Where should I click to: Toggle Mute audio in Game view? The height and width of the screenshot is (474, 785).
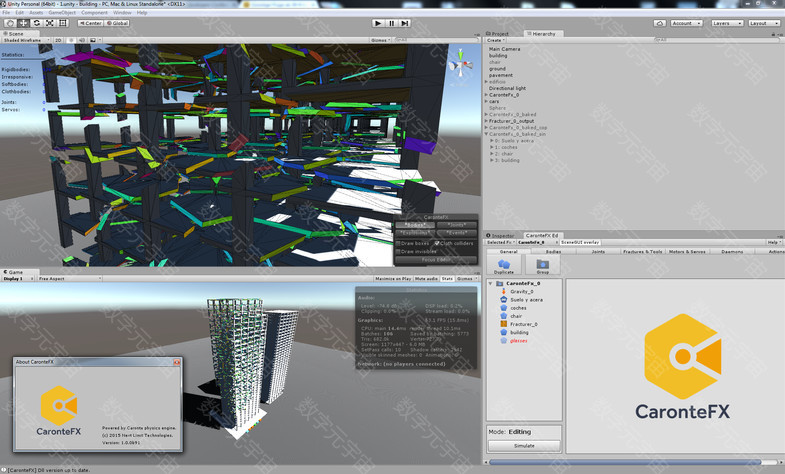426,278
